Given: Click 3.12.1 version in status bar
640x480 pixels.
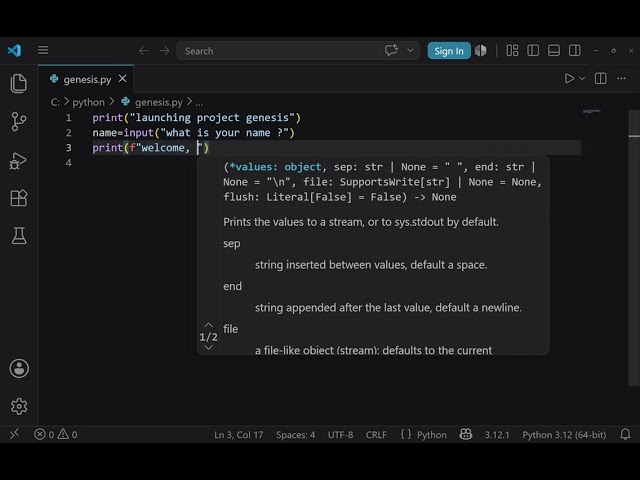Looking at the screenshot, I should 497,435.
